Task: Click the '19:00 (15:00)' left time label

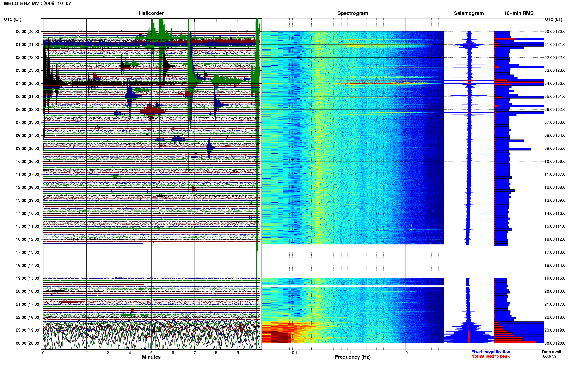Action: pyautogui.click(x=28, y=278)
